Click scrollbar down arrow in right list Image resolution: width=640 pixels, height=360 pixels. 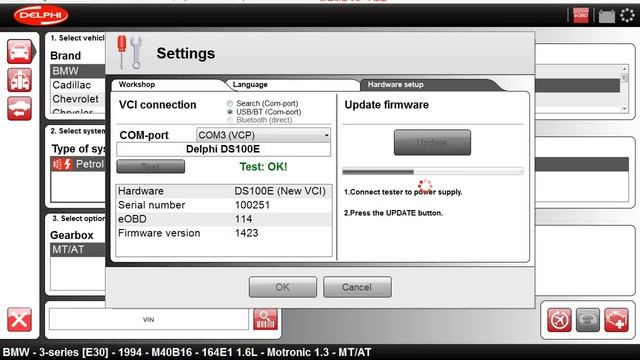pos(624,109)
